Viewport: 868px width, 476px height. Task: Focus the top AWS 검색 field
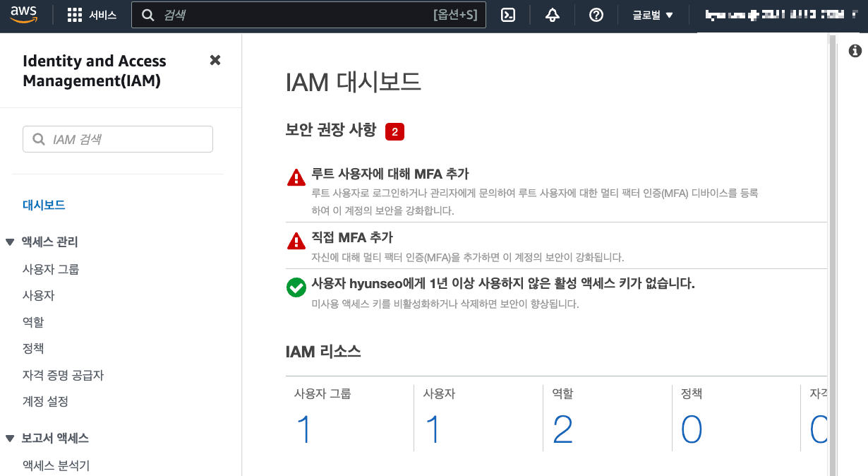[309, 16]
